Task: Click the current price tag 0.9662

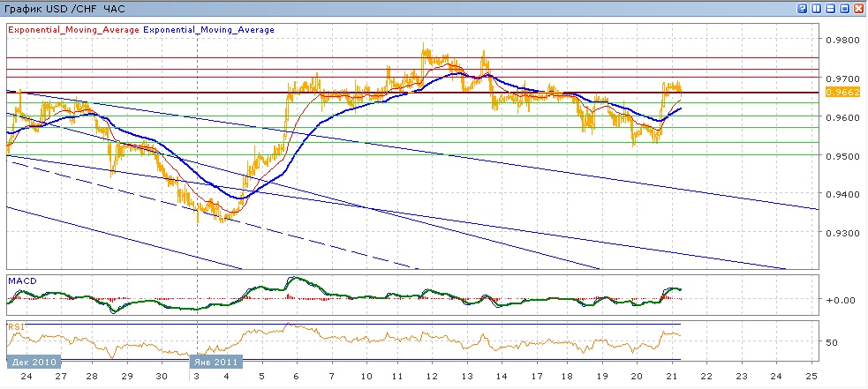Action: pyautogui.click(x=836, y=92)
